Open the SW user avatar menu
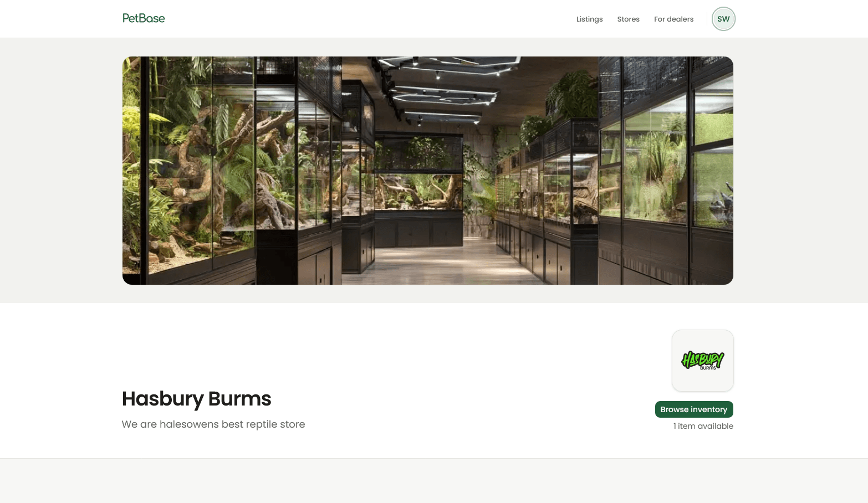 (x=723, y=19)
